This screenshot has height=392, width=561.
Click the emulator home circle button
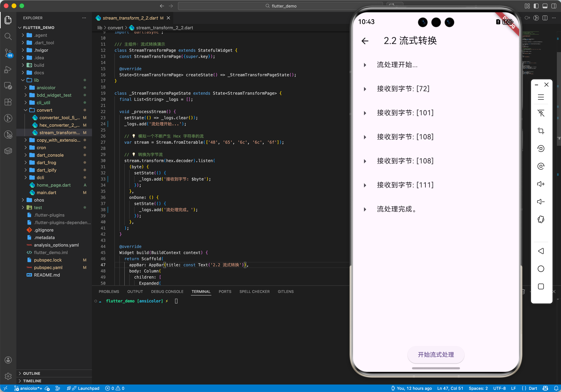[541, 269]
